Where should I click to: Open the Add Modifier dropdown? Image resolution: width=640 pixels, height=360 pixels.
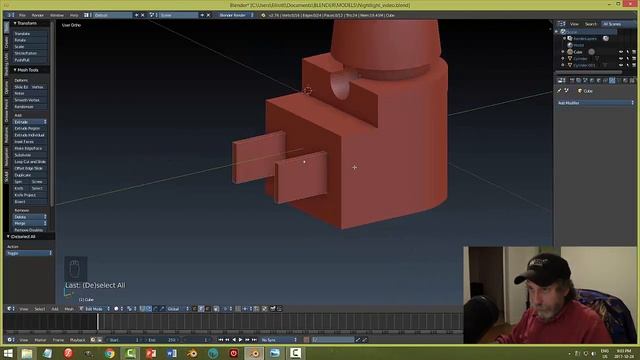[x=595, y=103]
